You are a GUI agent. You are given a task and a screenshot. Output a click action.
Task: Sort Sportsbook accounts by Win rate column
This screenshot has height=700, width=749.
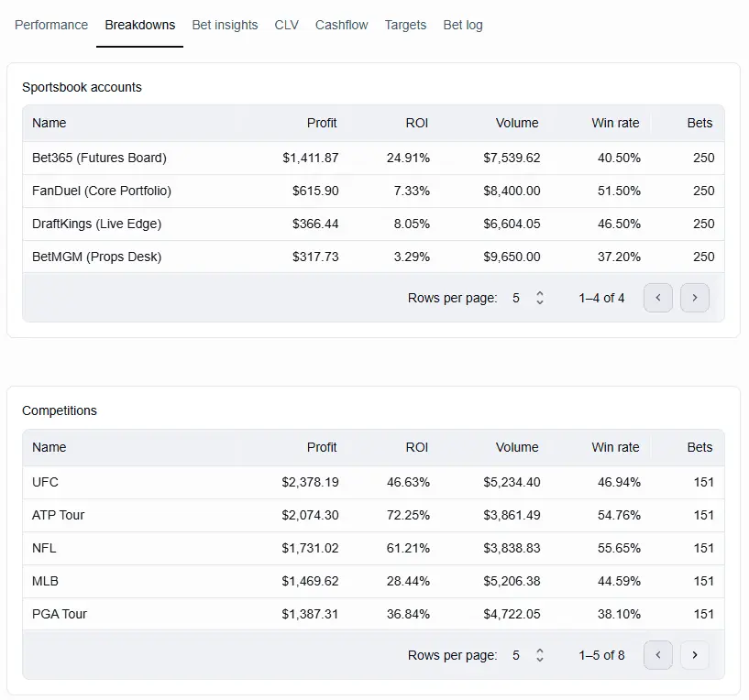pyautogui.click(x=615, y=123)
